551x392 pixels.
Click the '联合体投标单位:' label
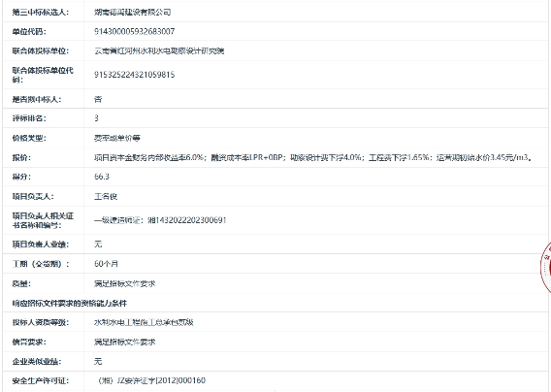pos(41,51)
